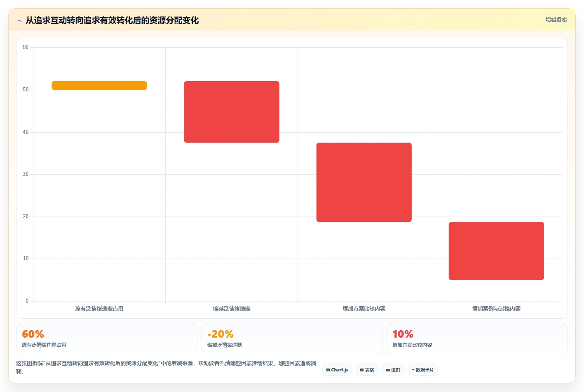Click the 缩减泛情绪选题 caption under -20%

[225, 345]
